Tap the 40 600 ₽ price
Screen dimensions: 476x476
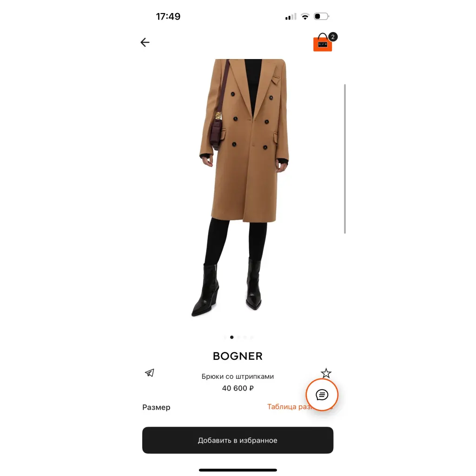click(238, 388)
